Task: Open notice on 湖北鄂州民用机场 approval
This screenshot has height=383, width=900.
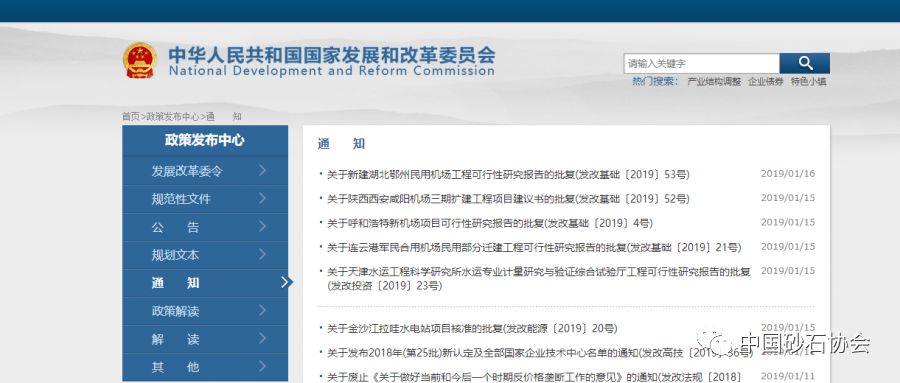Action: 509,175
